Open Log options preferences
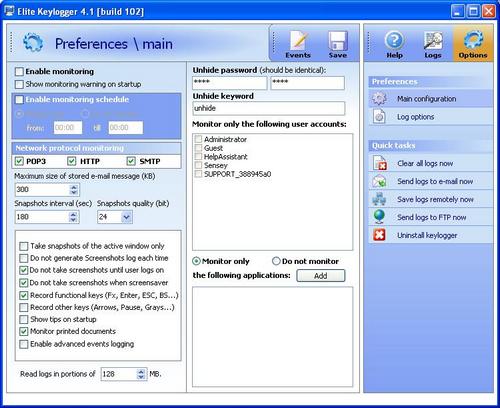The height and width of the screenshot is (408, 500). coord(430,117)
